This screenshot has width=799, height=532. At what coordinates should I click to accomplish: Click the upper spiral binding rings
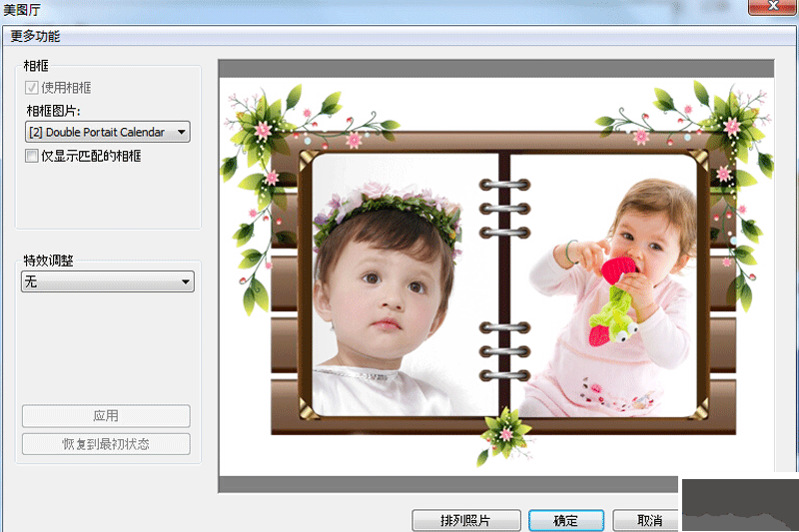pos(498,208)
